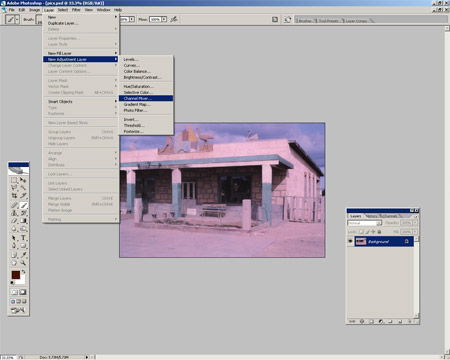Choose Hue/Saturation adjustment layer
This screenshot has height=360, width=450.
pyautogui.click(x=146, y=86)
